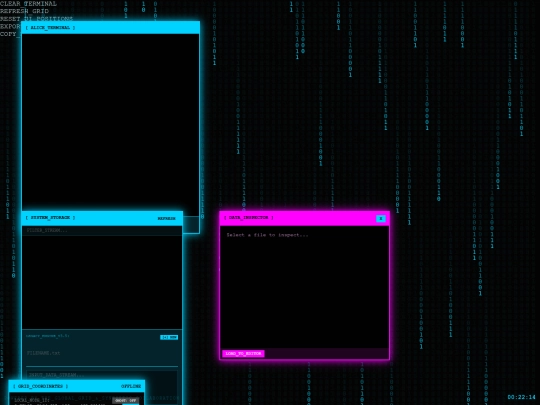Click the SYSTEM_STORAGE panel header
The image size is (540, 405).
(102, 218)
